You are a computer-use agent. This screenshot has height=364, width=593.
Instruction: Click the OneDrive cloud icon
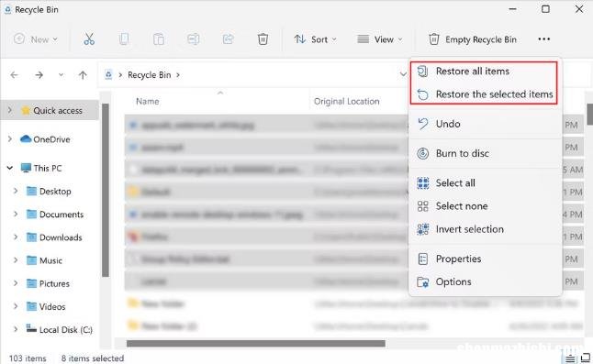(x=26, y=139)
